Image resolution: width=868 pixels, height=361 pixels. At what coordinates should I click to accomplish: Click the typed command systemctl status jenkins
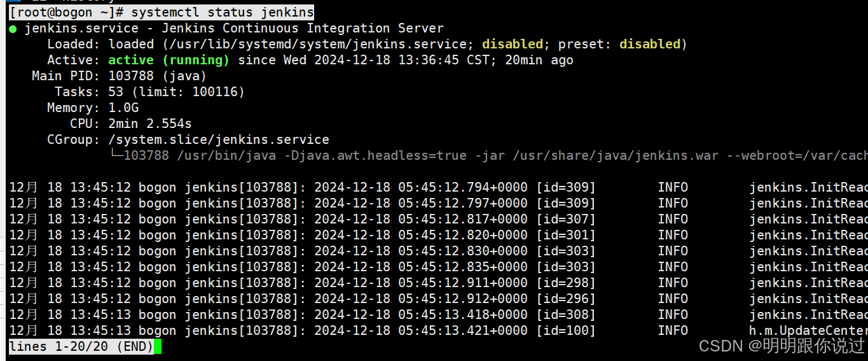pos(223,12)
